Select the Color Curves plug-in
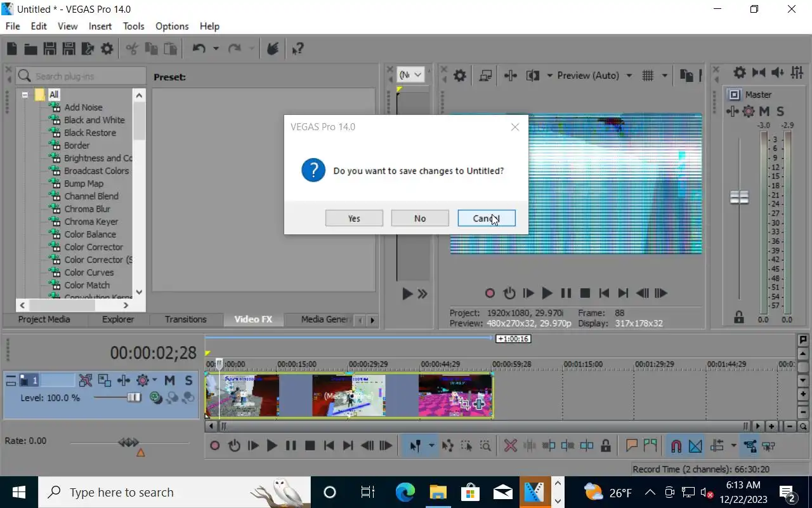The width and height of the screenshot is (812, 508). coord(89,272)
